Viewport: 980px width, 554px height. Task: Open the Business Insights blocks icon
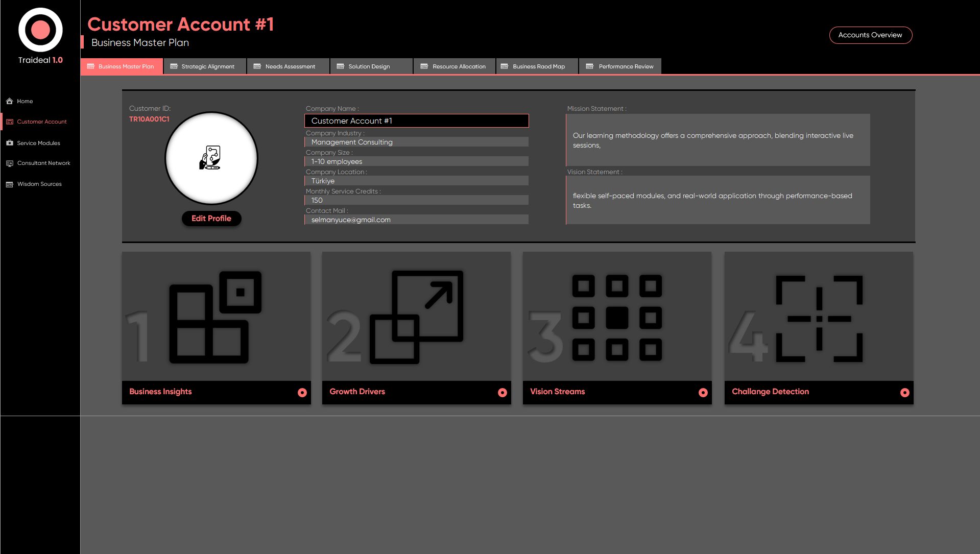pos(215,317)
